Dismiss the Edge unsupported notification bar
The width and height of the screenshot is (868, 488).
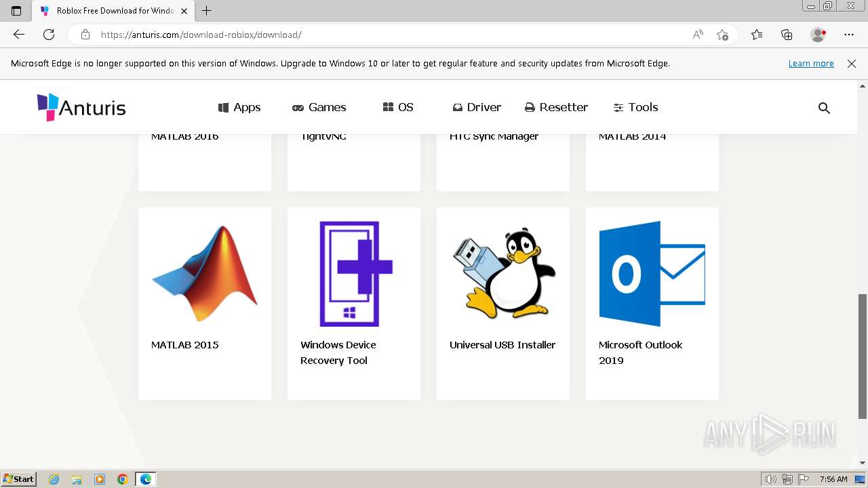point(852,64)
